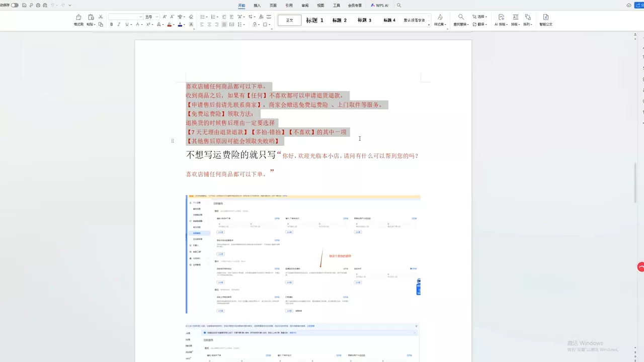Click the Paste (粘贴) icon
The height and width of the screenshot is (362, 644).
pyautogui.click(x=91, y=17)
